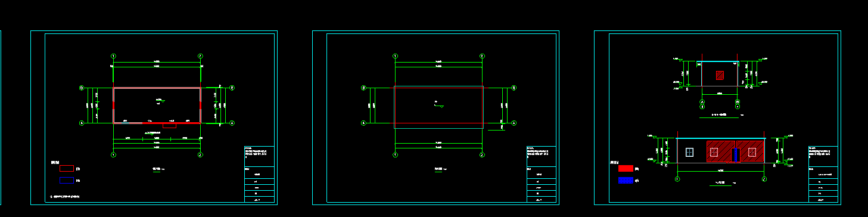Image resolution: width=868 pixels, height=217 pixels.
Task: Select lower grid bubble 2 on the roof plan
Action: point(482,154)
